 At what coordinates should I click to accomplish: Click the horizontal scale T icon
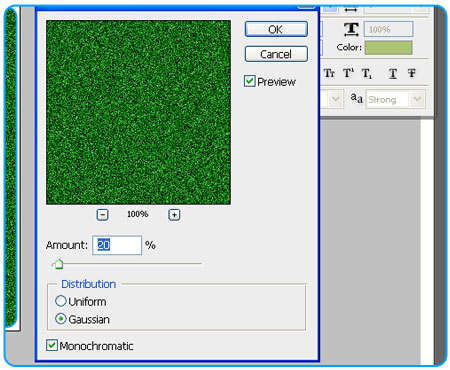coord(351,29)
